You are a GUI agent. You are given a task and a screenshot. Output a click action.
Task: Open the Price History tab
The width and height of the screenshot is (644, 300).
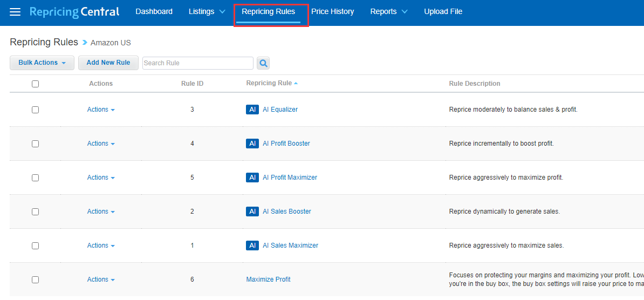tap(333, 11)
